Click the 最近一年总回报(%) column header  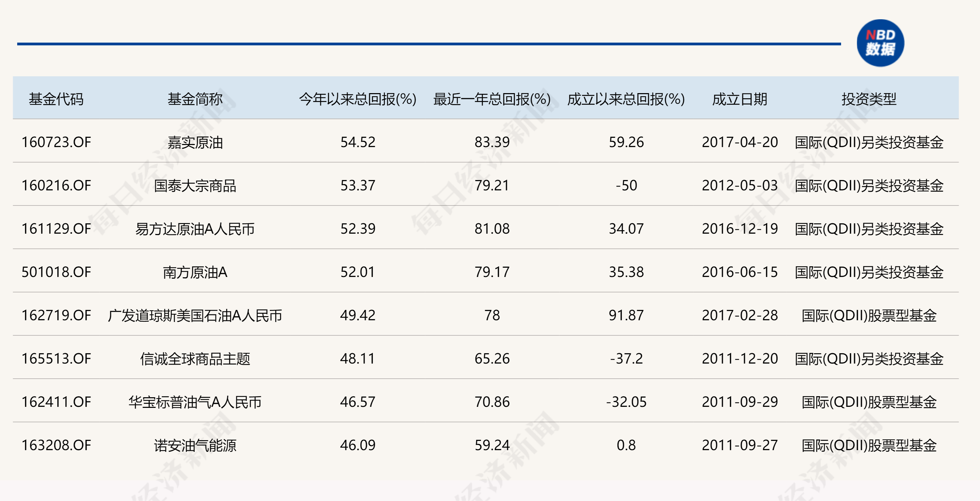click(x=492, y=99)
